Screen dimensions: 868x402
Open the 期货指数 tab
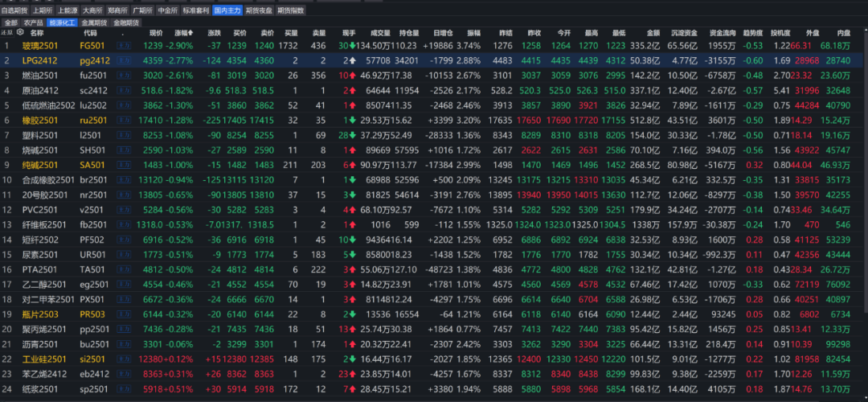pyautogui.click(x=291, y=10)
